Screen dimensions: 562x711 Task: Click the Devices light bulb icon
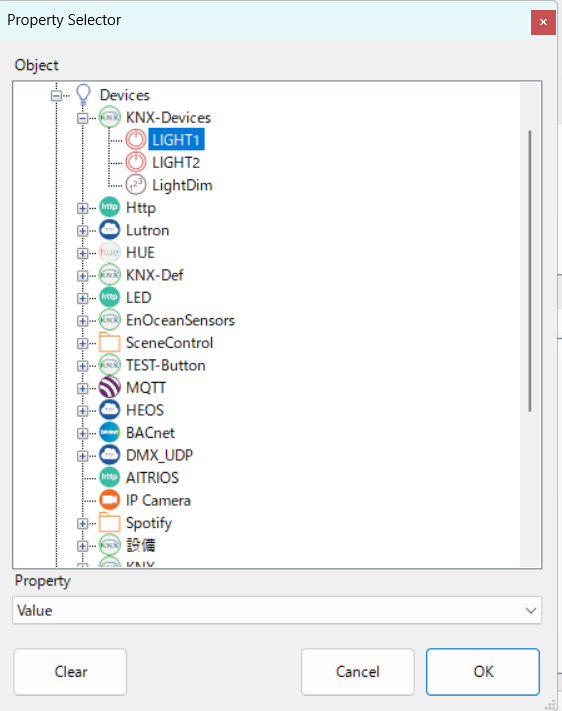(x=83, y=95)
